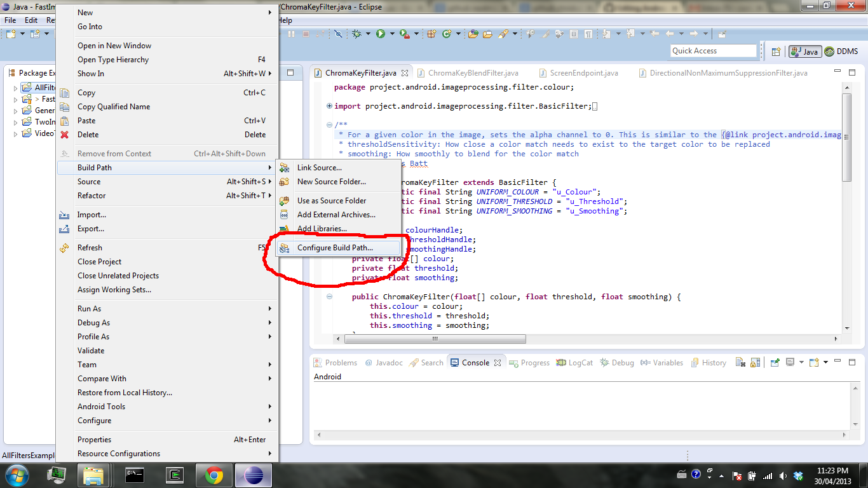The height and width of the screenshot is (488, 868).
Task: Click Forward navigation arrow in toolbar
Action: click(694, 34)
